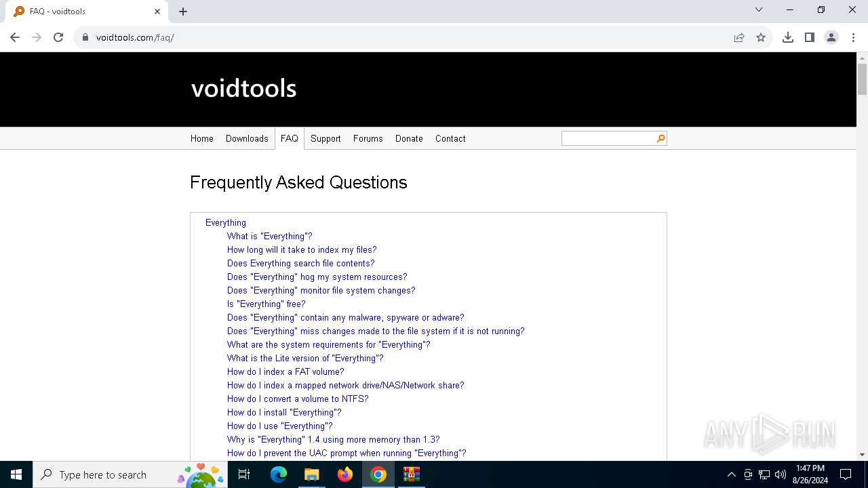Open 'index a mapped network drive/NAS' link
Viewport: 868px width, 488px height.
click(346, 385)
